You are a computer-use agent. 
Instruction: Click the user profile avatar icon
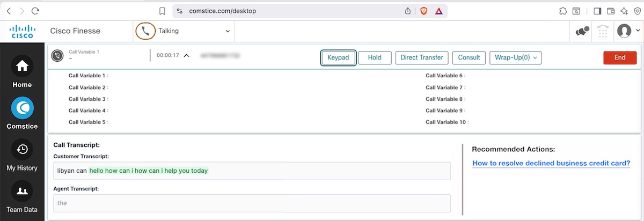(624, 31)
